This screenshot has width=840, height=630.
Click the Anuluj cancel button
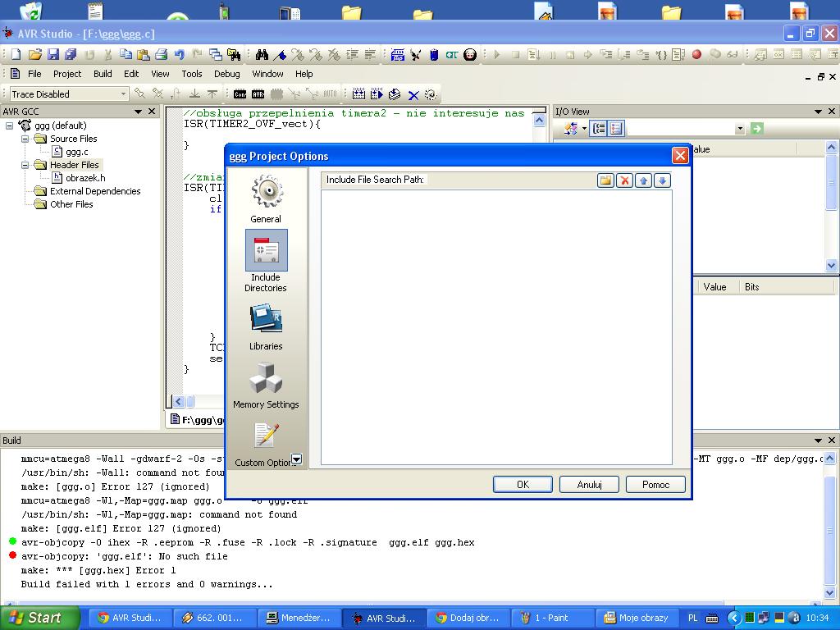coord(589,484)
